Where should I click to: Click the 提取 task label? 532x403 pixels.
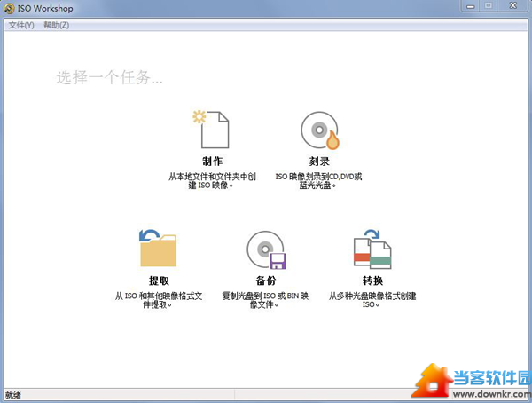click(x=159, y=281)
